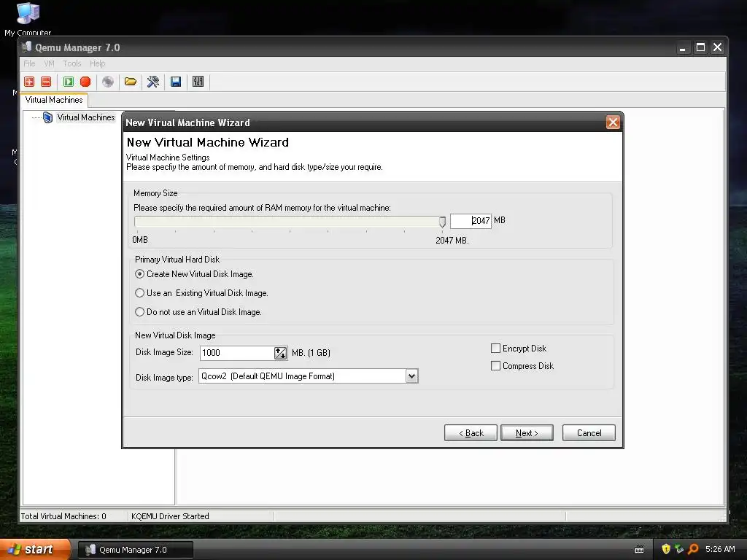
Task: Click the My Computer desktop icon
Action: tap(28, 19)
